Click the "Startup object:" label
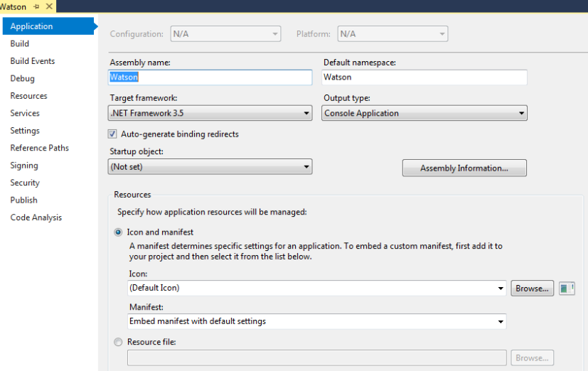Viewport: 588px width, 371px height. coord(137,152)
